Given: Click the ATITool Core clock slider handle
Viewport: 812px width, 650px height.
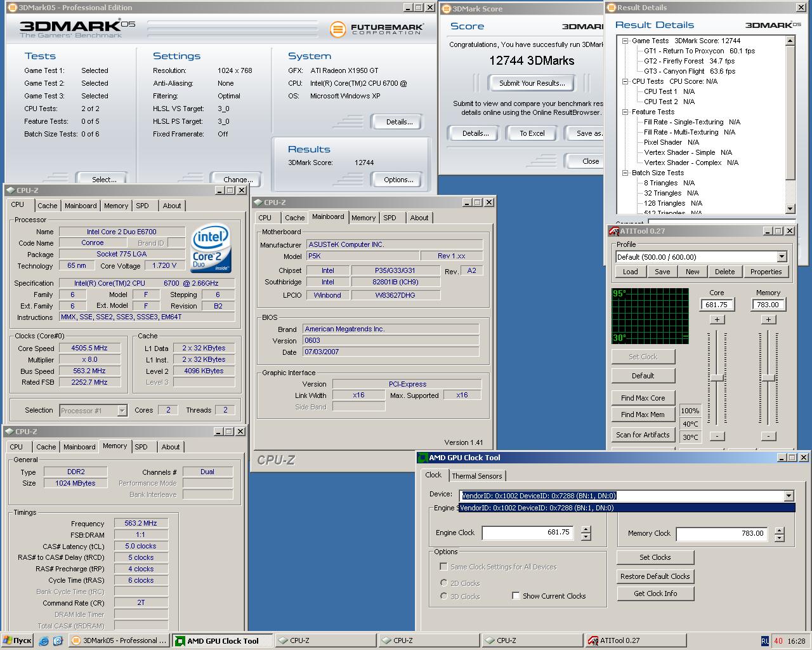Looking at the screenshot, I should pyautogui.click(x=717, y=378).
